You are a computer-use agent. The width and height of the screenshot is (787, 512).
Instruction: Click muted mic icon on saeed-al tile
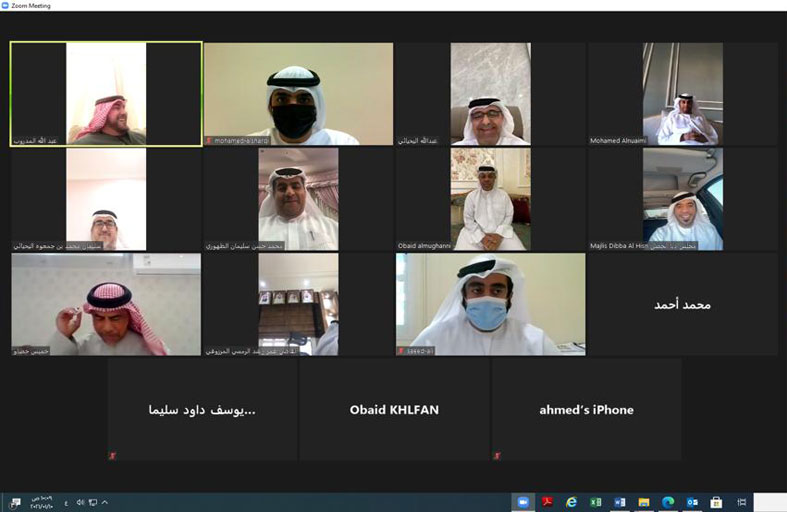(401, 351)
